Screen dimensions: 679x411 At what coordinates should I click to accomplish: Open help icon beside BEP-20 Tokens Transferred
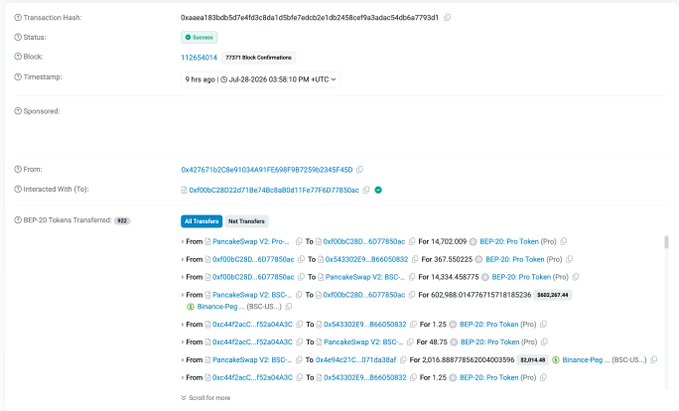pyautogui.click(x=18, y=220)
